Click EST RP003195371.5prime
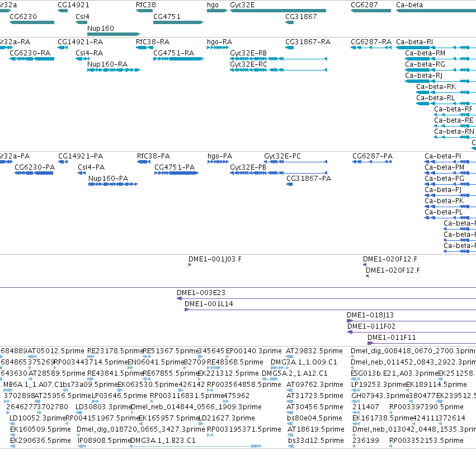This screenshot has height=449, width=476. 244,429
